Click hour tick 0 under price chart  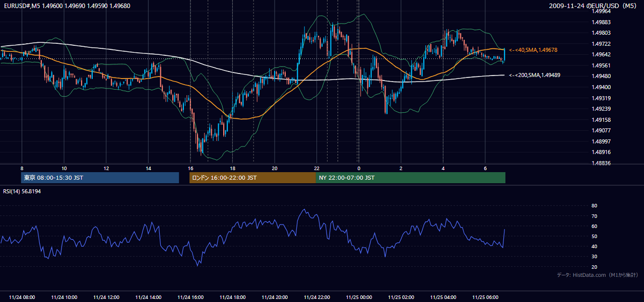(359, 168)
